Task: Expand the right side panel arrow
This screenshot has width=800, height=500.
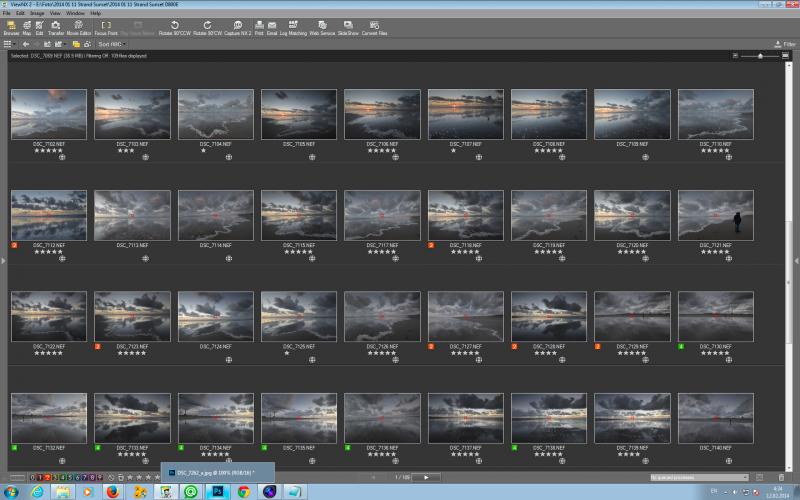Action: tap(796, 261)
